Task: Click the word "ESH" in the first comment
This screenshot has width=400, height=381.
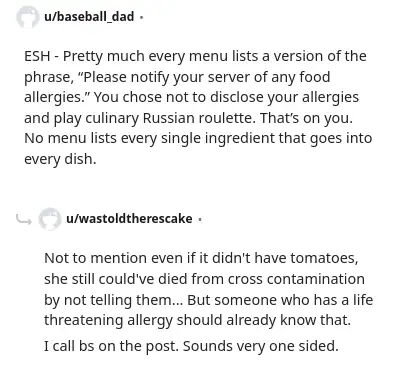Action: 37,56
